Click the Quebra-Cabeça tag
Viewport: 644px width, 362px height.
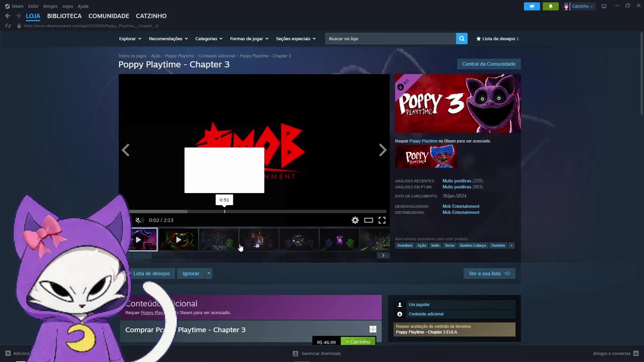[x=472, y=245]
